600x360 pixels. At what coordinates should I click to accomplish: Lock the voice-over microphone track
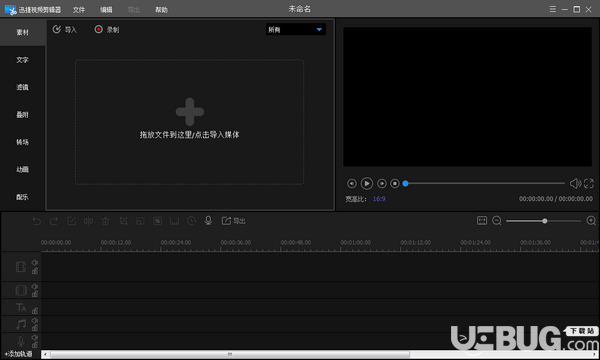click(x=35, y=345)
